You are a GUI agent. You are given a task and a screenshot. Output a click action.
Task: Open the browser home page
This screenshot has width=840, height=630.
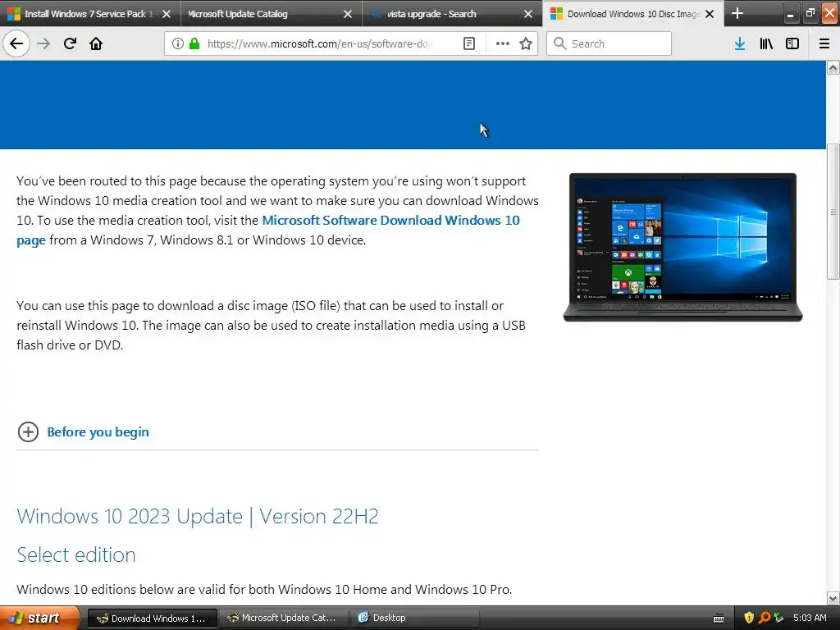(96, 43)
